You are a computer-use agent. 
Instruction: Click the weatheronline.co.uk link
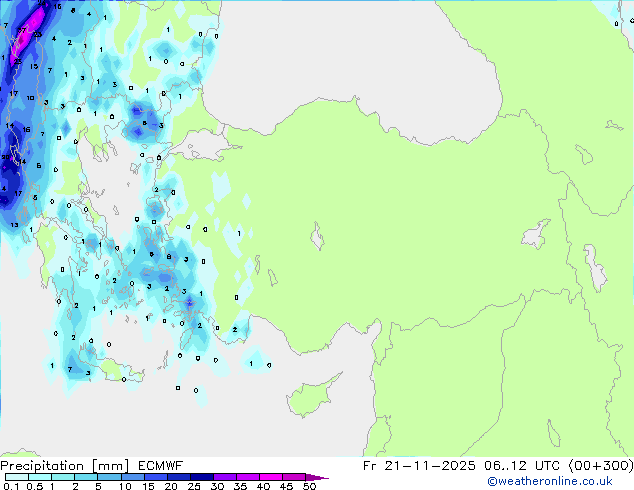coord(549,481)
